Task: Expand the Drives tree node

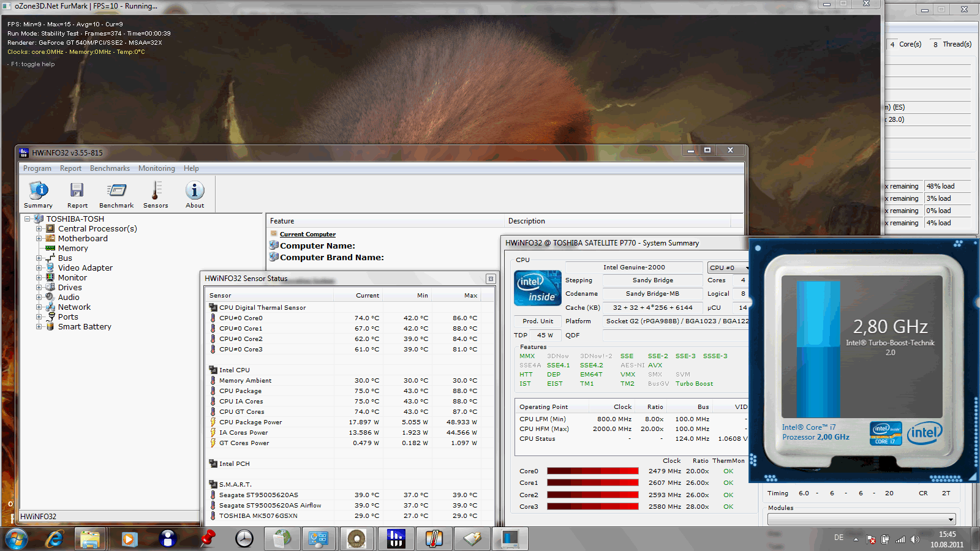Action: coord(39,287)
